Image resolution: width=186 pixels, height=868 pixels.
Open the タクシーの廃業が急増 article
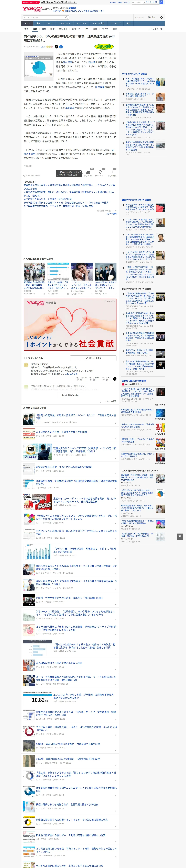coord(85,550)
